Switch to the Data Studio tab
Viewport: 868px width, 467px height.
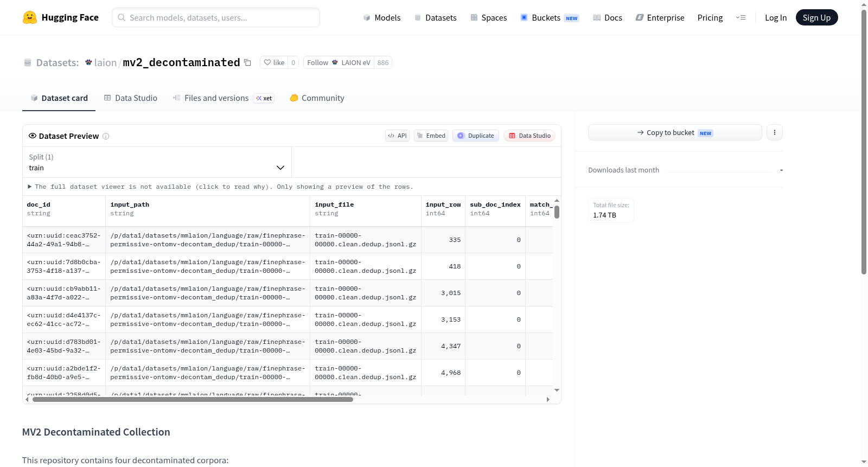pyautogui.click(x=131, y=98)
